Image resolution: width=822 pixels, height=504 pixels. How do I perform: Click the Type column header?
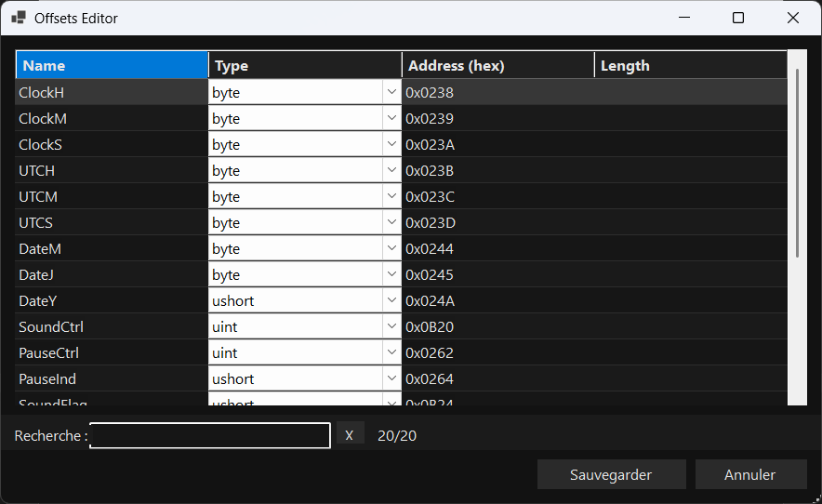305,66
